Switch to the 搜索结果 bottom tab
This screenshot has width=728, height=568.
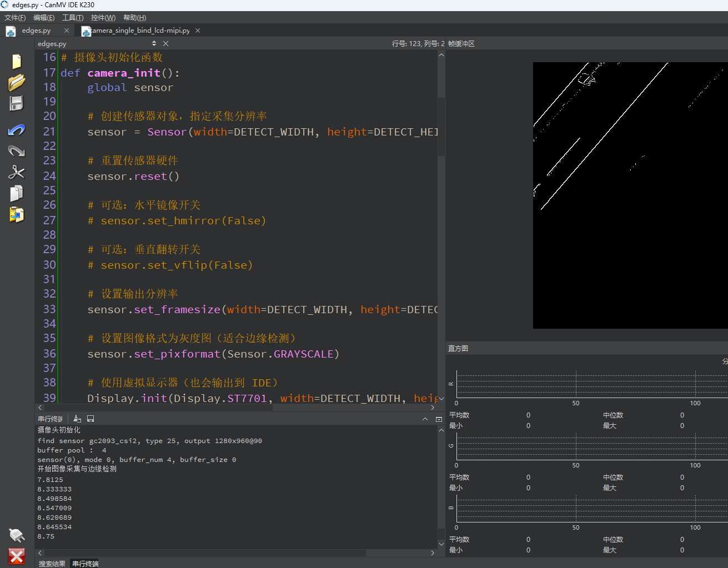point(52,564)
